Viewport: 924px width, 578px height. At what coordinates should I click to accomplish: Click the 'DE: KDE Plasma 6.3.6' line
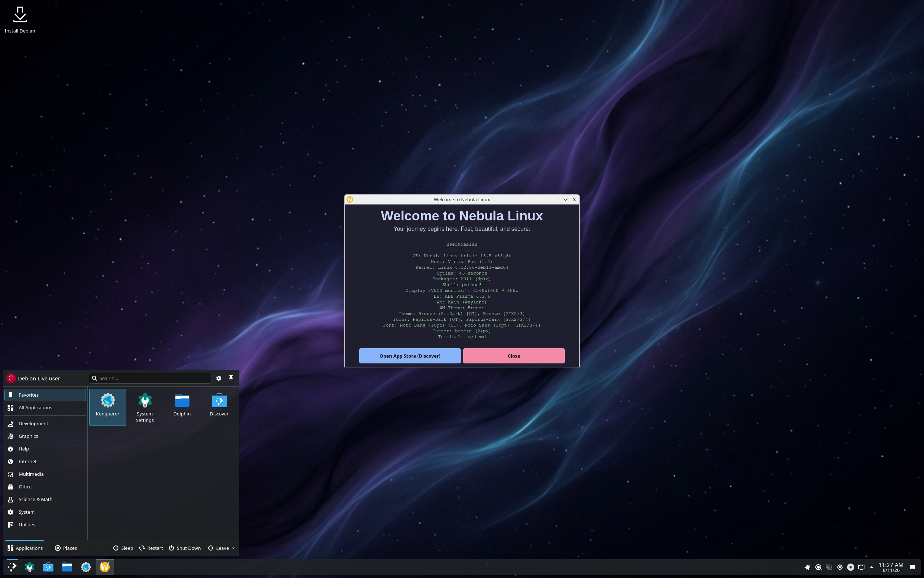point(462,296)
